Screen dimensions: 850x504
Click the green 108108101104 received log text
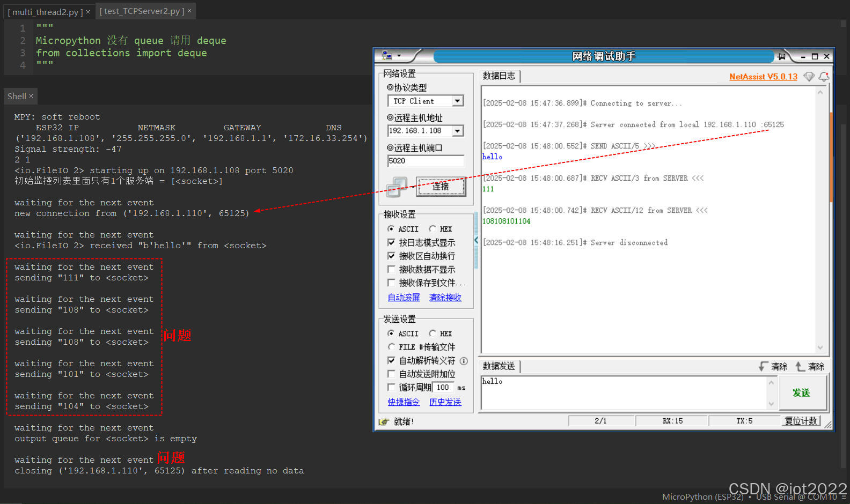tap(506, 221)
